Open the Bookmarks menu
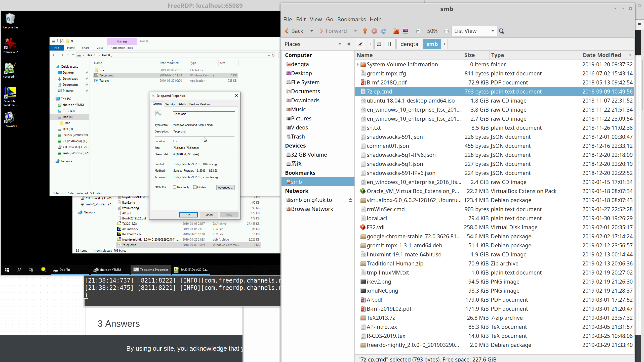Viewport: 644px width, 362px height. 351,19
